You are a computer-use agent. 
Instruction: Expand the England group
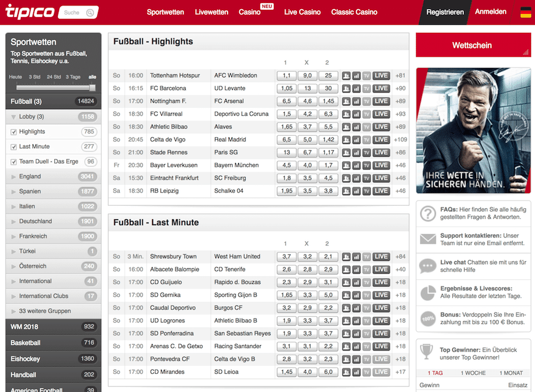(53, 176)
